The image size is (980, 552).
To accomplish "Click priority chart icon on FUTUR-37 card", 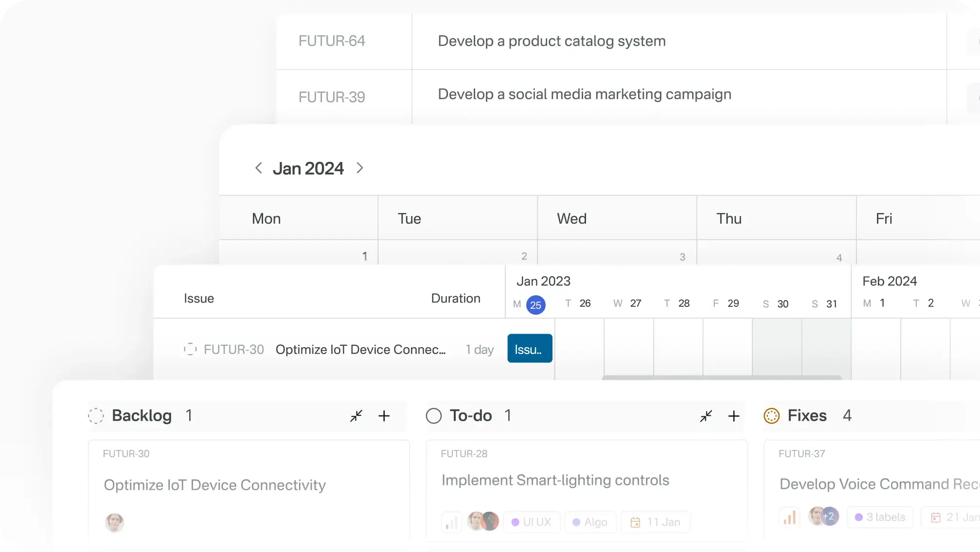I will (789, 517).
